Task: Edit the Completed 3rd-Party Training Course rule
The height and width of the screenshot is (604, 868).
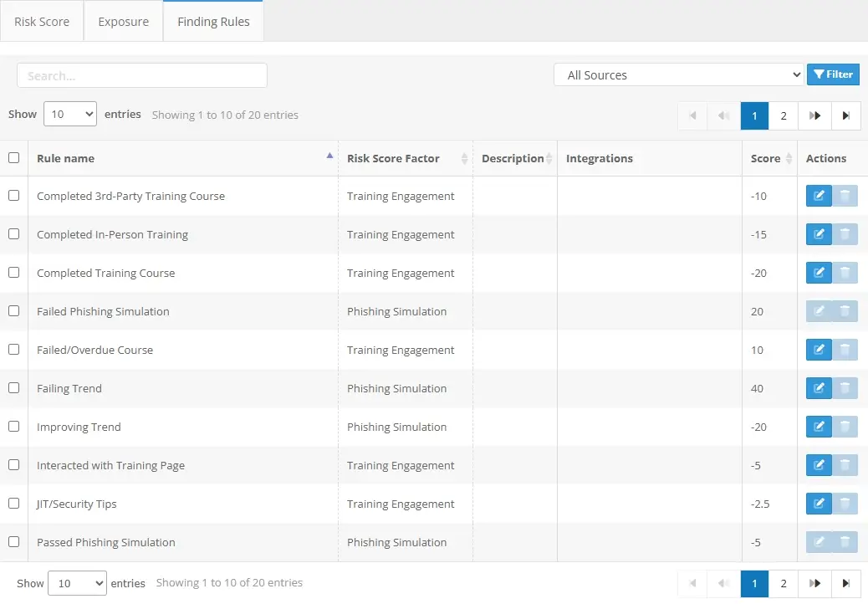Action: [x=818, y=197]
